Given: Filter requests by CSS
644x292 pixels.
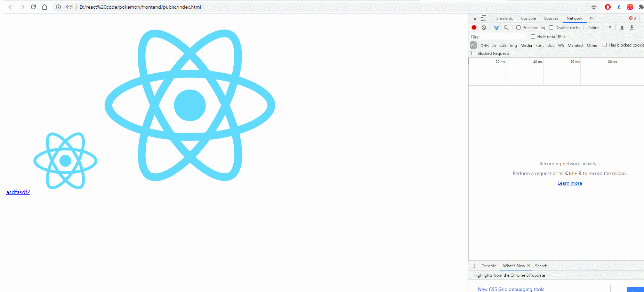Looking at the screenshot, I should pyautogui.click(x=503, y=45).
